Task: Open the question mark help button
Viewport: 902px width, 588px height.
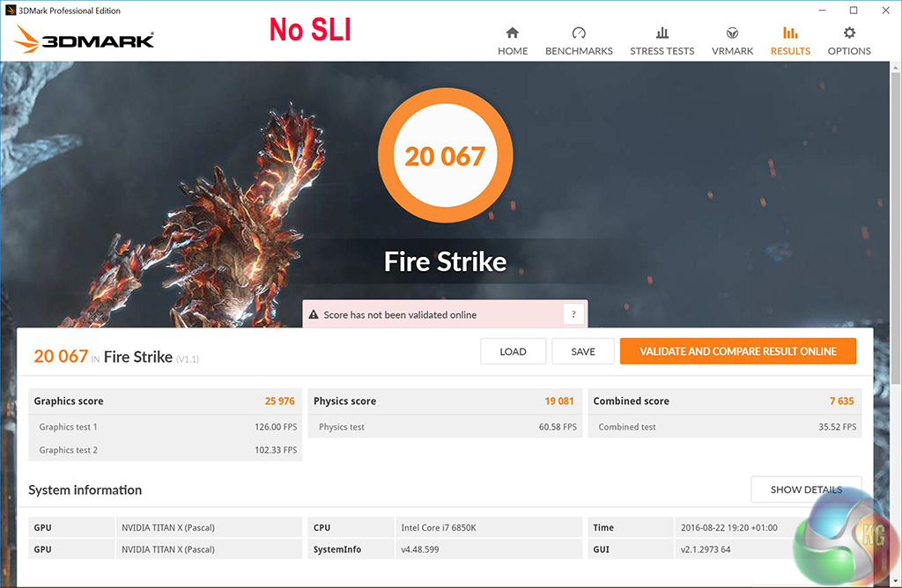Action: pyautogui.click(x=573, y=314)
